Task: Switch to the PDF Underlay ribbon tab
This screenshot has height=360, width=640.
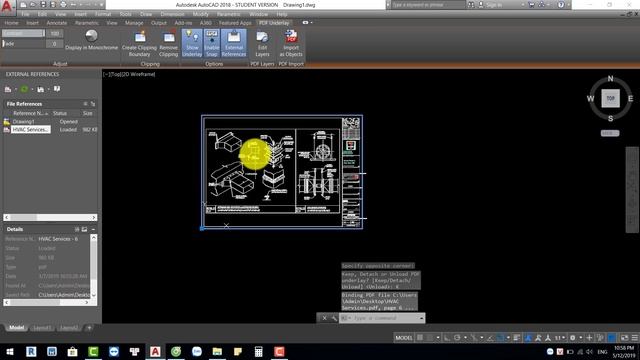Action: tap(274, 23)
